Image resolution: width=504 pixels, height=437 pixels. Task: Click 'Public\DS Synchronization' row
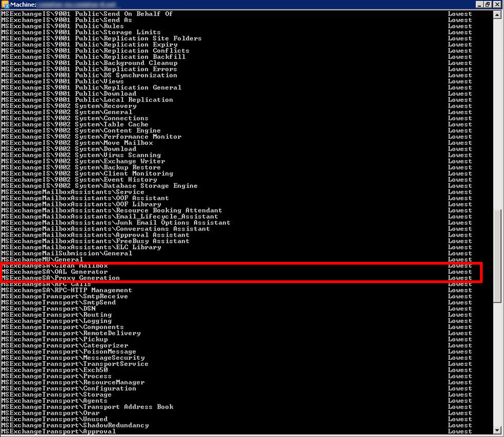(236, 75)
